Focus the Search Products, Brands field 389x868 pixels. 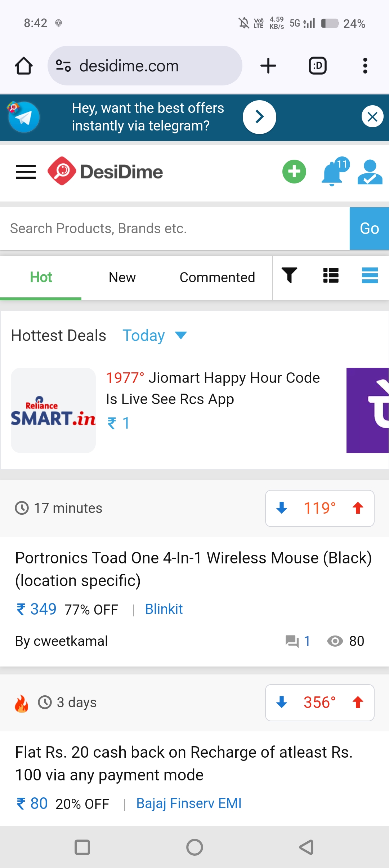click(x=175, y=229)
